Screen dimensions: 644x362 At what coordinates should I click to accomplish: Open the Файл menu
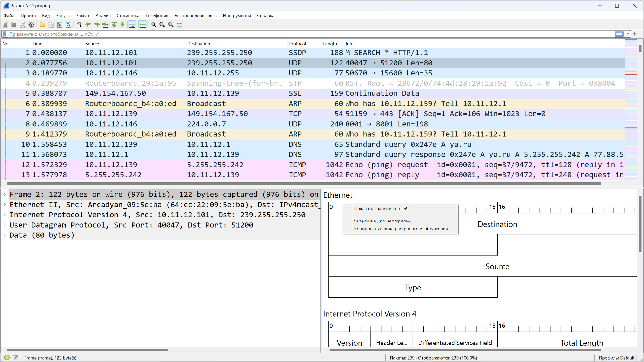(x=9, y=16)
